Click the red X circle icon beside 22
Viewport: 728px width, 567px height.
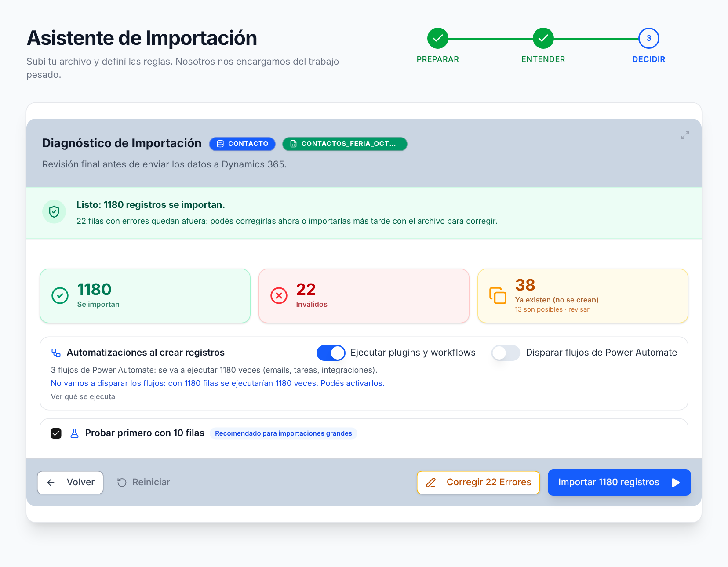pyautogui.click(x=279, y=296)
